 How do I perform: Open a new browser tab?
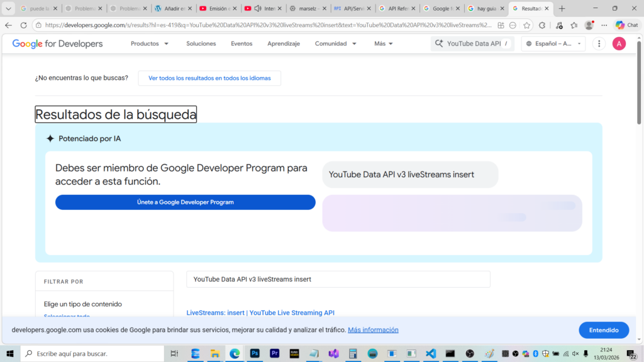pyautogui.click(x=562, y=9)
